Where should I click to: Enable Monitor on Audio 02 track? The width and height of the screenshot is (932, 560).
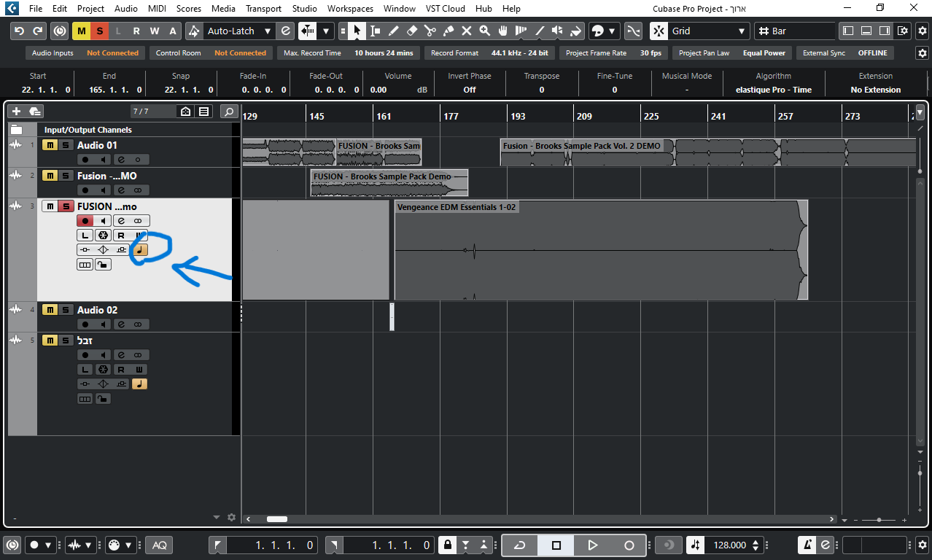point(103,324)
